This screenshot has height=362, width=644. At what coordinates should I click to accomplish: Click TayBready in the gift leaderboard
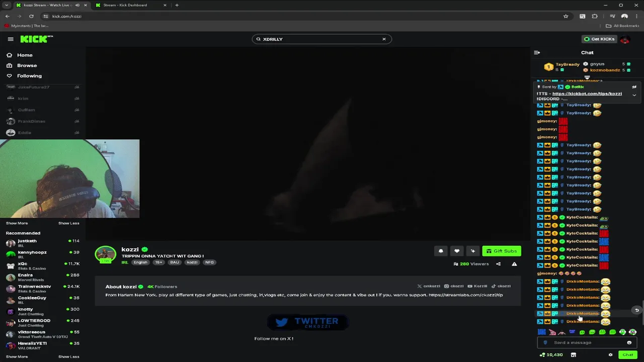568,64
